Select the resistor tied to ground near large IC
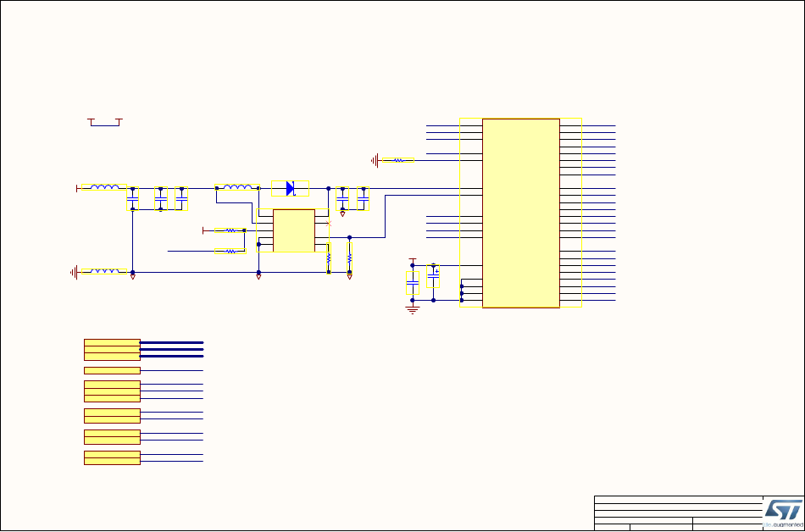The width and height of the screenshot is (805, 532). point(398,161)
